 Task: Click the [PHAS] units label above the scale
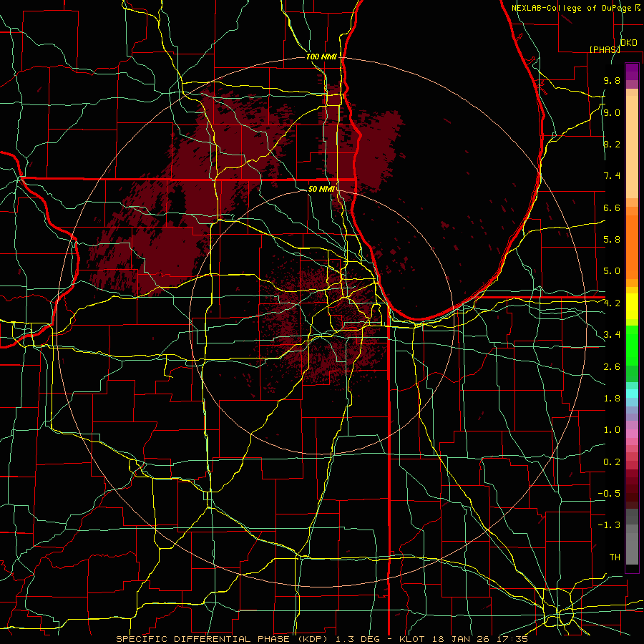(x=605, y=49)
